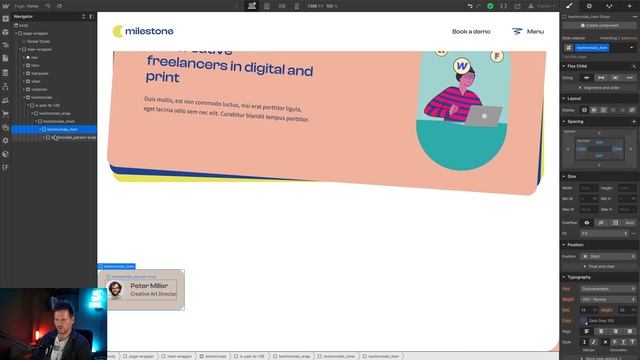The image size is (640, 360).
Task: Check the green publish status icon
Action: coord(490,6)
